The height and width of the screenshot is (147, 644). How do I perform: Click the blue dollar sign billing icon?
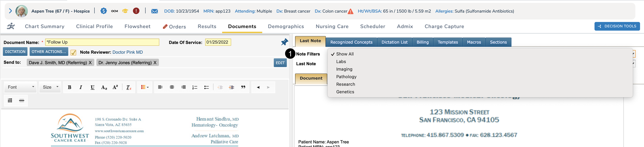click(103, 11)
